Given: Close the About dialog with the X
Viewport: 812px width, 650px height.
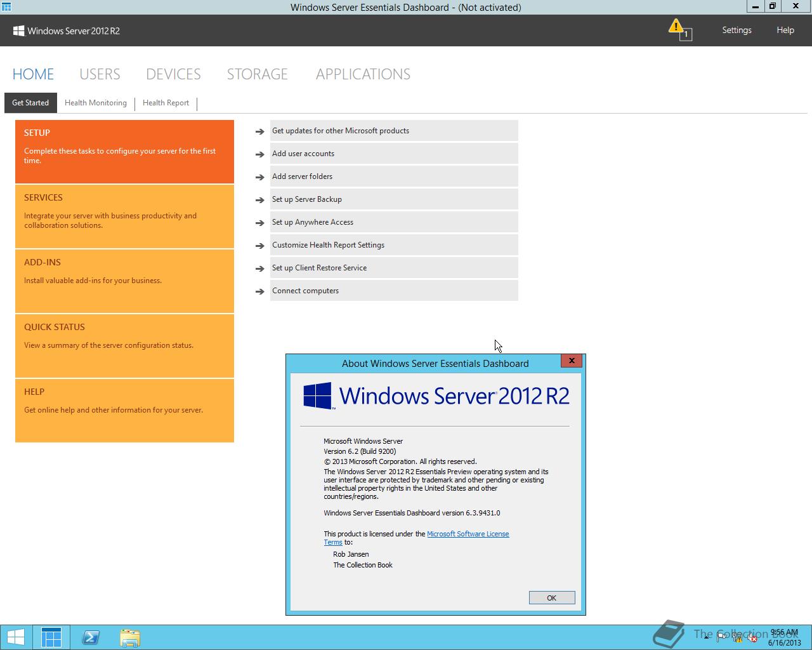Looking at the screenshot, I should coord(572,361).
